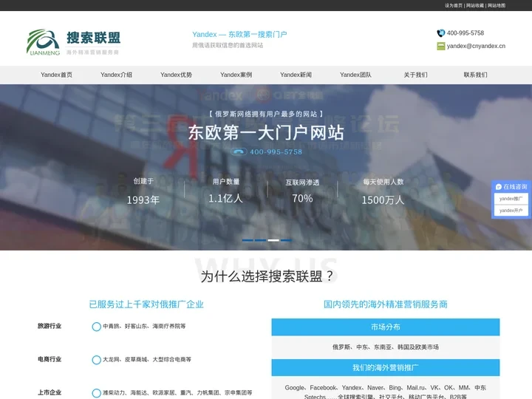Click the circle bullet next to 电商行业 row
This screenshot has width=532, height=399.
pyautogui.click(x=96, y=360)
